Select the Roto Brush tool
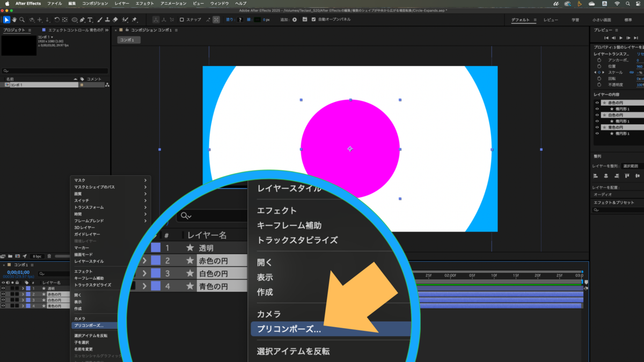The width and height of the screenshot is (644, 362). [125, 20]
